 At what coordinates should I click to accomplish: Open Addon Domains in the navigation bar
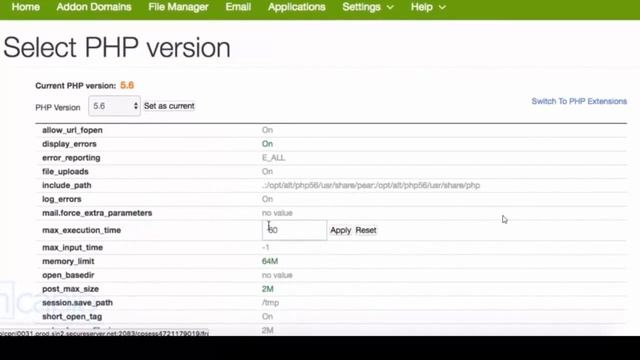pyautogui.click(x=94, y=7)
